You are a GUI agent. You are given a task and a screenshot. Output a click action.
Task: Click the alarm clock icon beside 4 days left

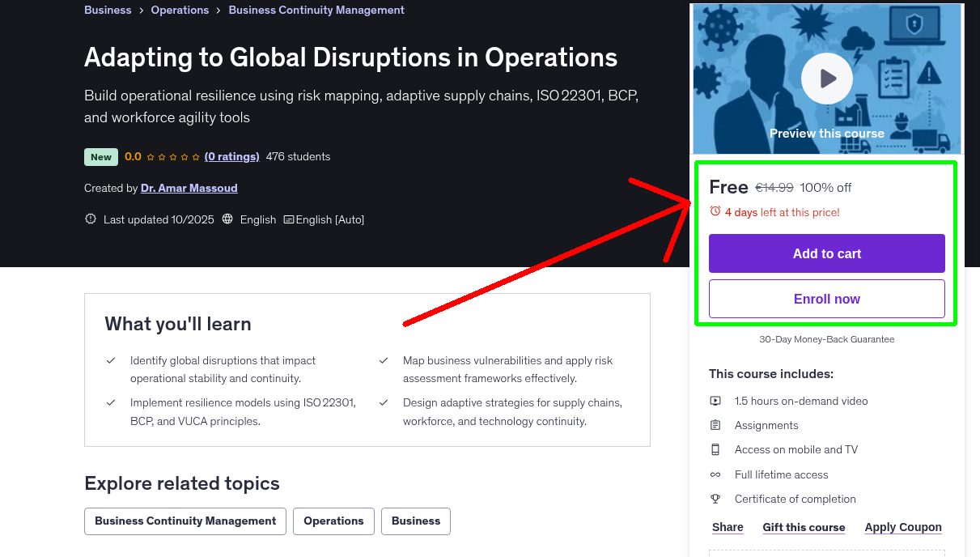coord(715,211)
